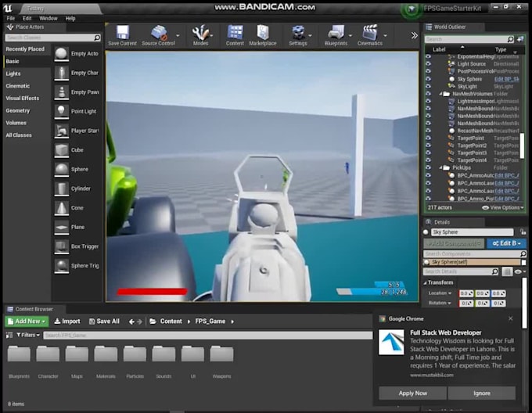Open the Window menu
532x413 pixels.
(x=48, y=18)
